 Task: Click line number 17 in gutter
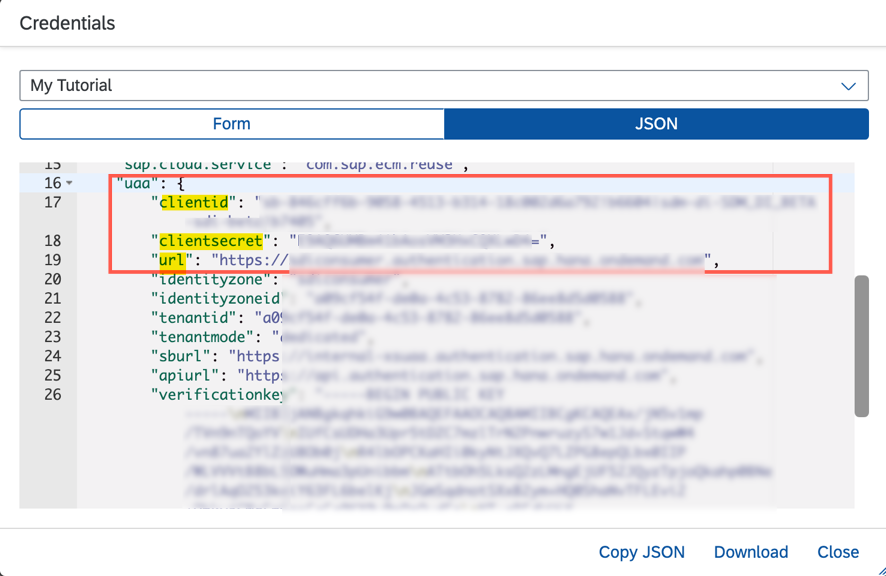click(53, 202)
